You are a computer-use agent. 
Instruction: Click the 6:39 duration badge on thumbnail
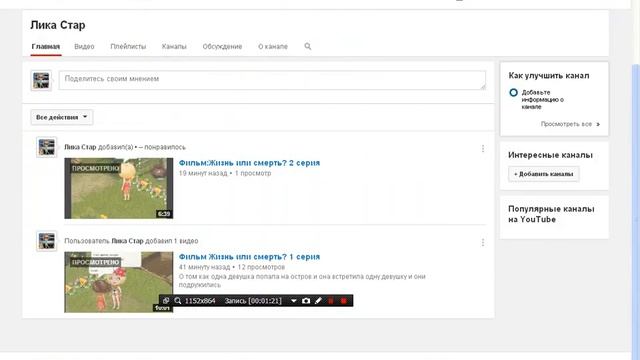[x=164, y=214]
